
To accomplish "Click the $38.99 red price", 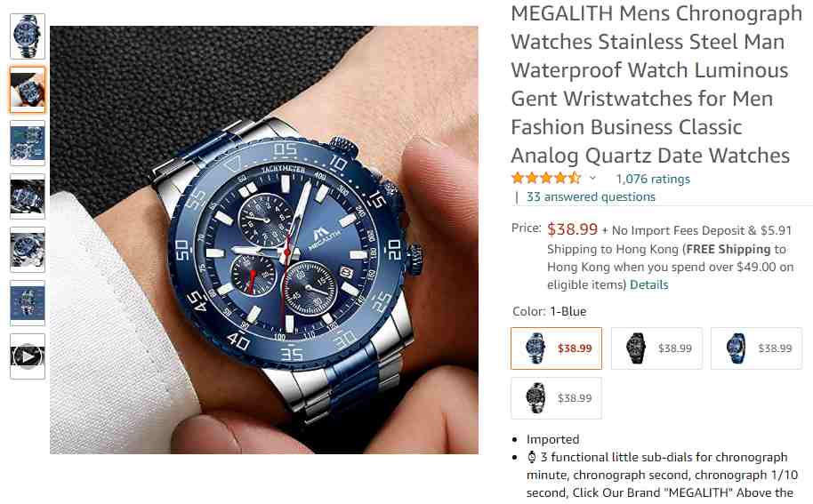I will click(573, 229).
